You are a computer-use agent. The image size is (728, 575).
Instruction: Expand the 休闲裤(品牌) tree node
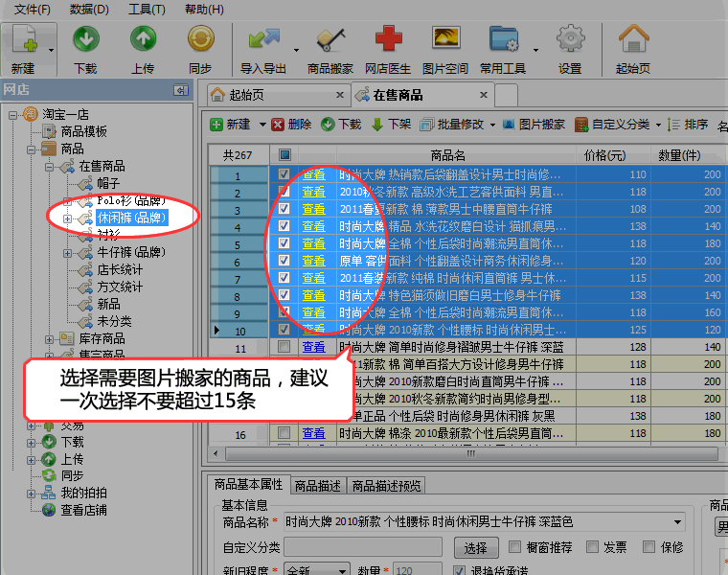tap(67, 218)
